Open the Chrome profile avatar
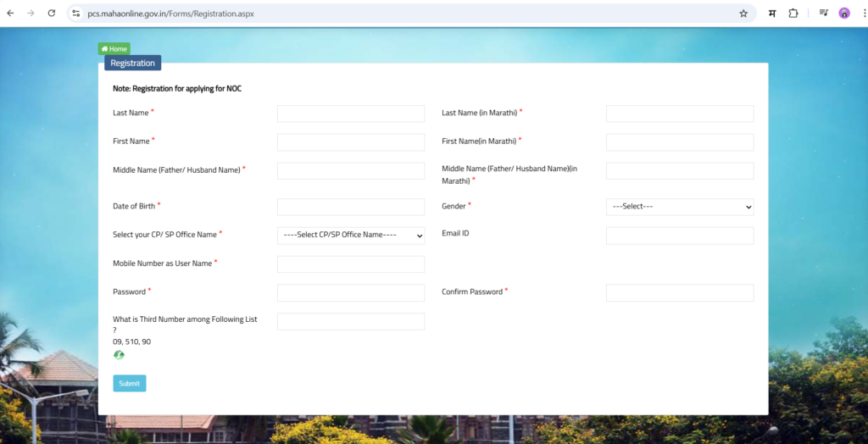868x444 pixels. tap(844, 14)
